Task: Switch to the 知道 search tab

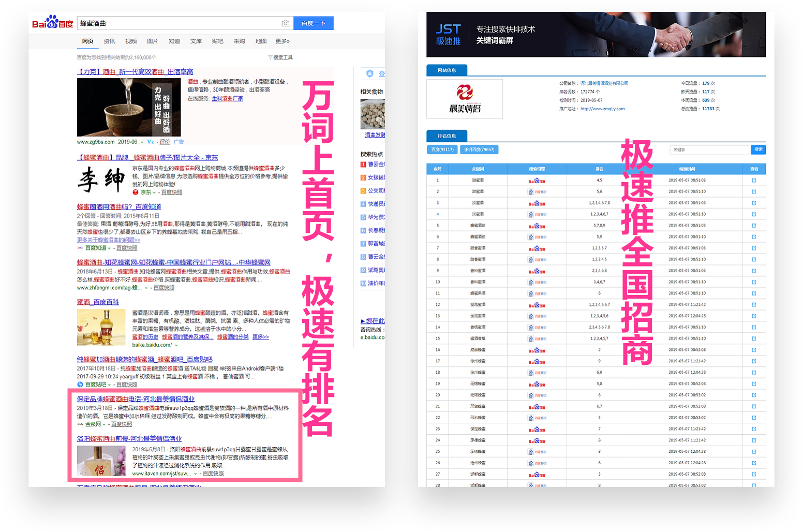Action: pos(174,41)
